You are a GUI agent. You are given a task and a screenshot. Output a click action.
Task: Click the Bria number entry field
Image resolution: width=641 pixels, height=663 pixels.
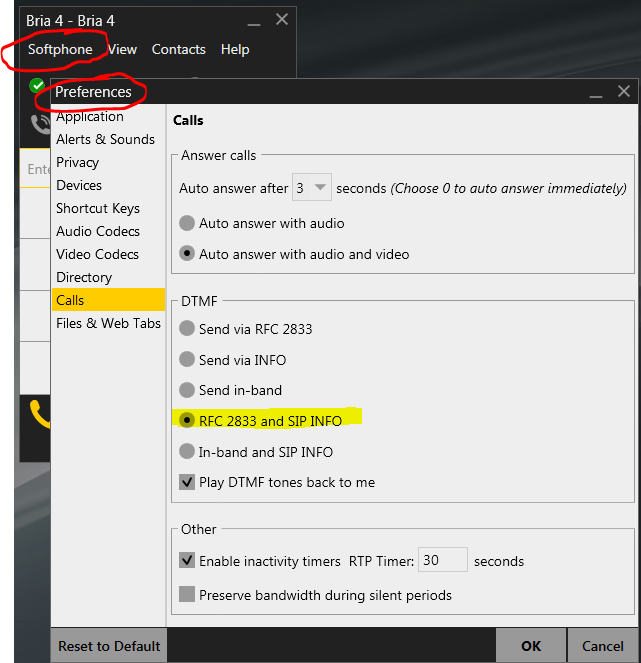(x=36, y=169)
